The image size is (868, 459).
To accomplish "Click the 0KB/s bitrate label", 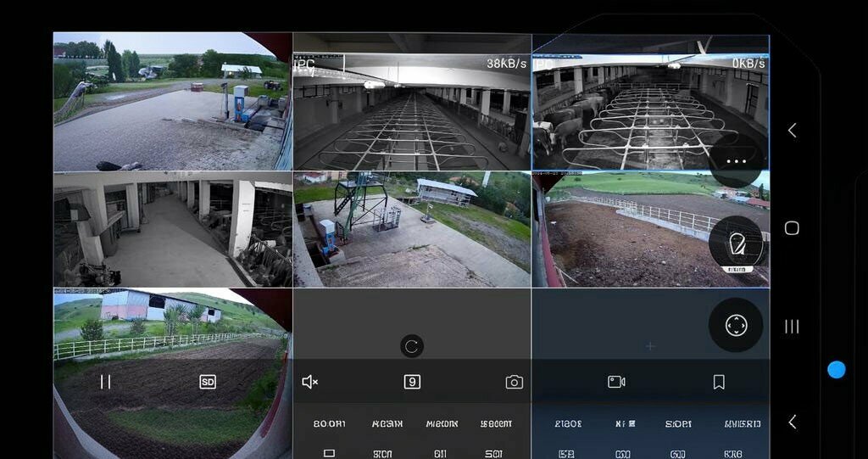I will [749, 64].
